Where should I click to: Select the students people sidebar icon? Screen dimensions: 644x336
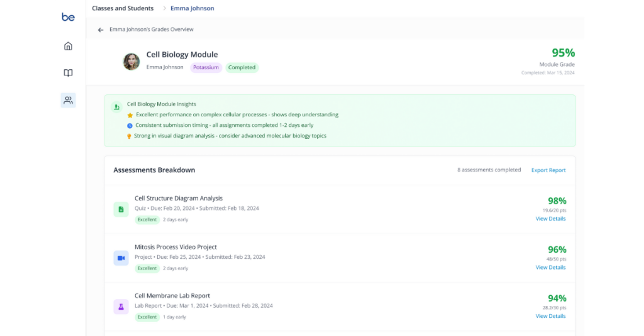pyautogui.click(x=68, y=100)
